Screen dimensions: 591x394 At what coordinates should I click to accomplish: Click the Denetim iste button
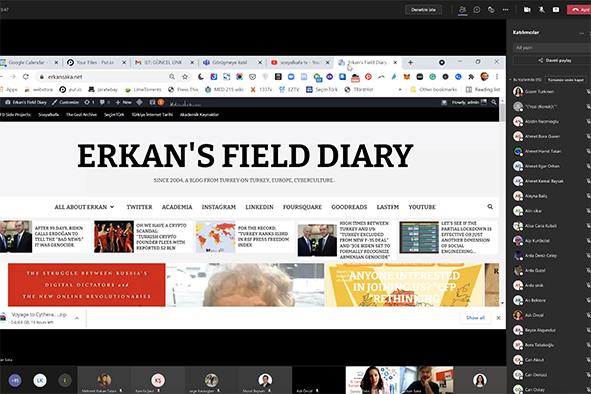click(x=423, y=10)
